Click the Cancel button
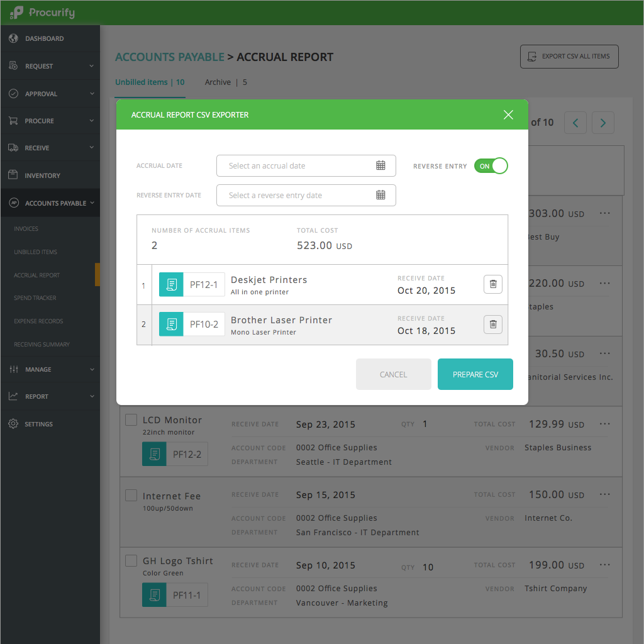 click(x=394, y=374)
